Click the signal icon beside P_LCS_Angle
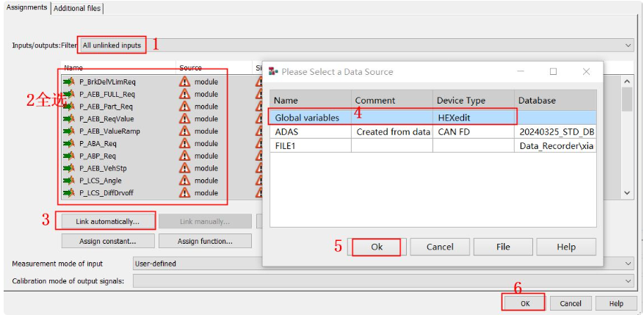 69,181
